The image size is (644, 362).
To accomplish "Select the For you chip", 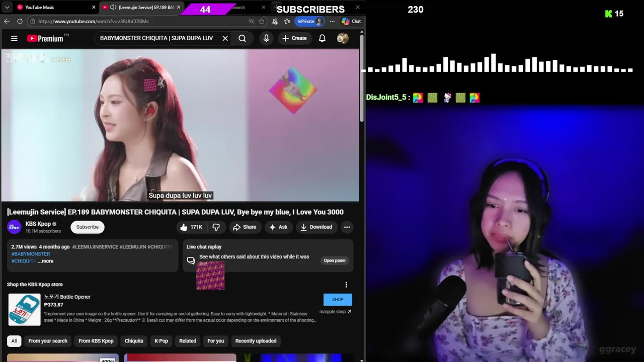I will (x=216, y=341).
